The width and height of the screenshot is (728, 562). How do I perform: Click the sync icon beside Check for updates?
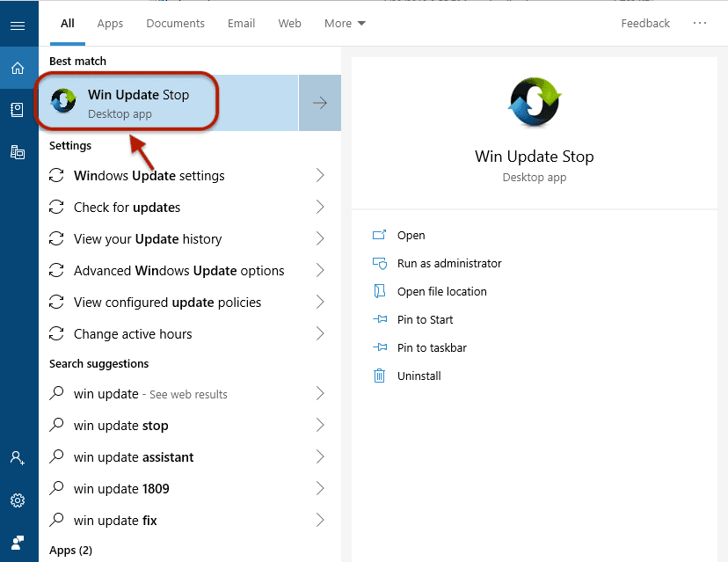click(56, 207)
